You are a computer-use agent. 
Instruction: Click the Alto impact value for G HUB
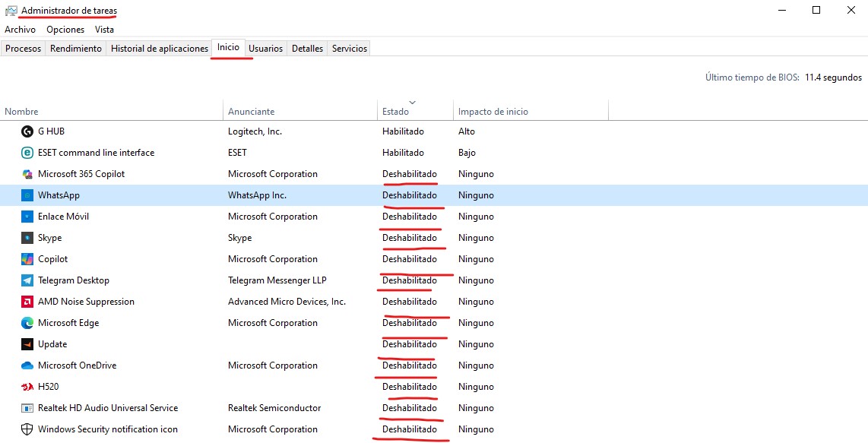467,131
